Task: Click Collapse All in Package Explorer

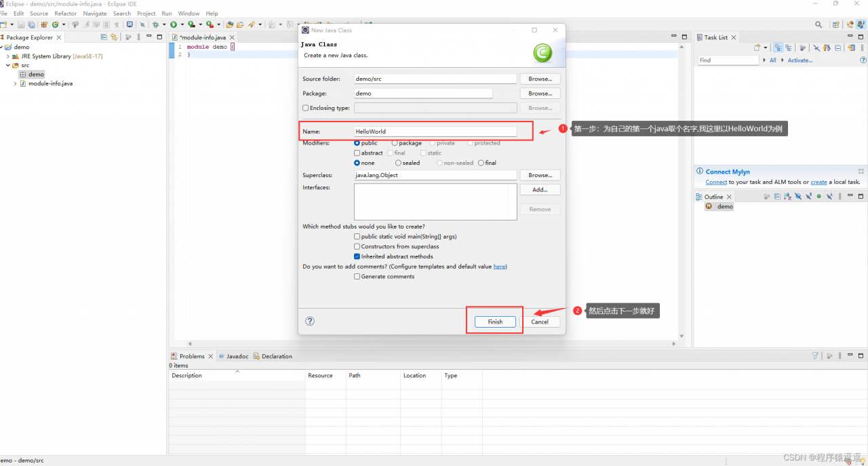Action: (104, 37)
